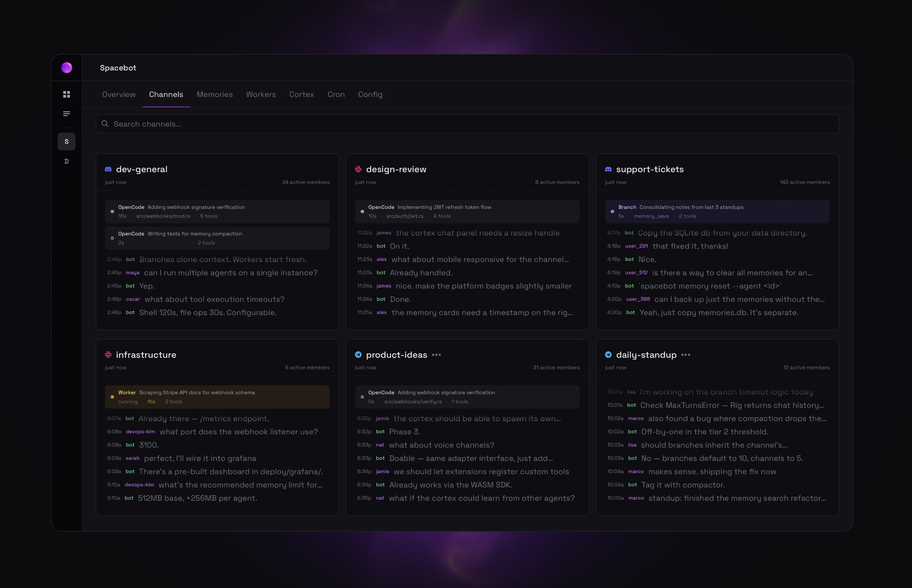Select workspace S in the sidebar
The image size is (912, 588).
[x=66, y=141]
